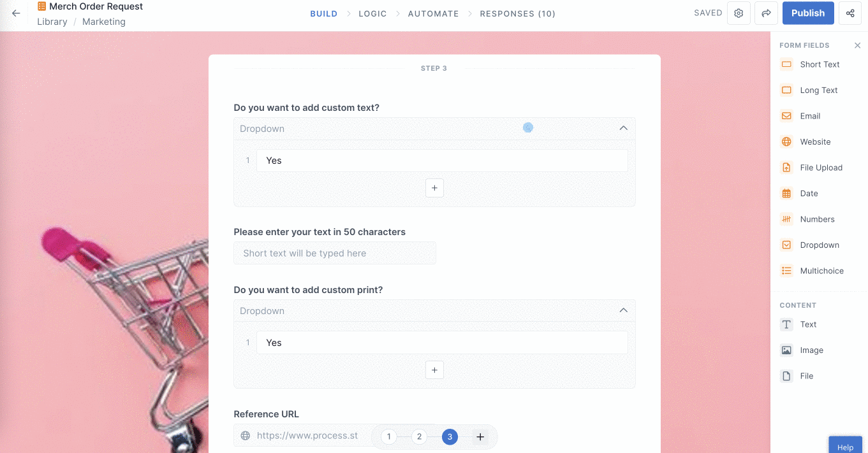Publish the form
The image size is (868, 453).
click(808, 13)
